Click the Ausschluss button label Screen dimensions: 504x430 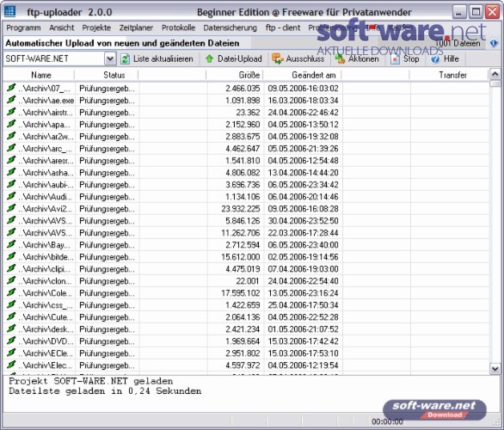click(305, 58)
